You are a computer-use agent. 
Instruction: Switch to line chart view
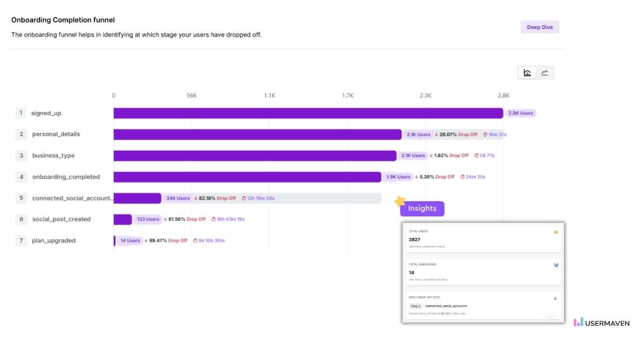(x=545, y=73)
